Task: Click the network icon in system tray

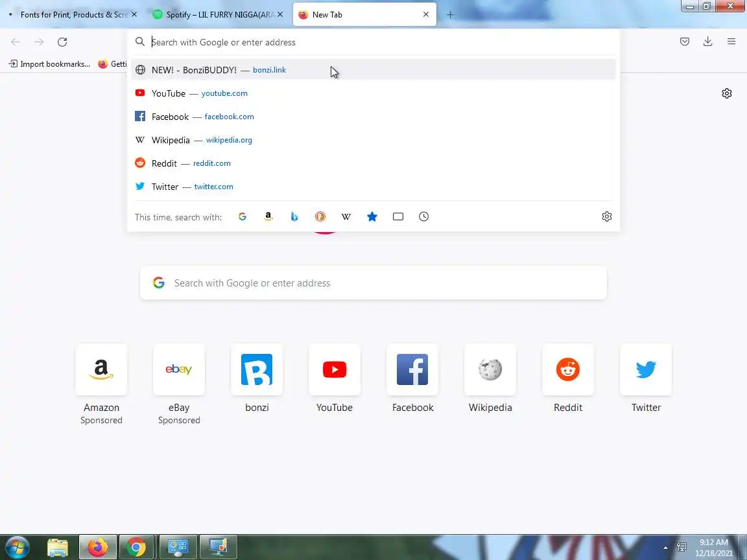Action: coord(682,548)
